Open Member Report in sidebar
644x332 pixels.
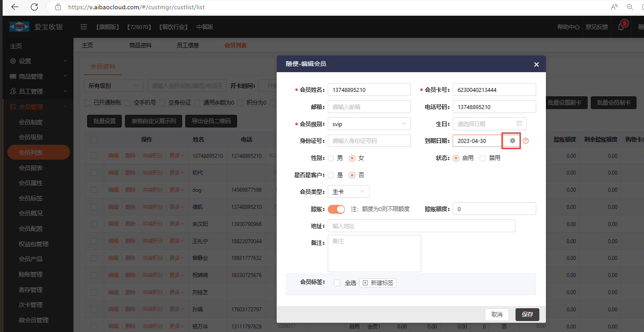[x=30, y=168]
